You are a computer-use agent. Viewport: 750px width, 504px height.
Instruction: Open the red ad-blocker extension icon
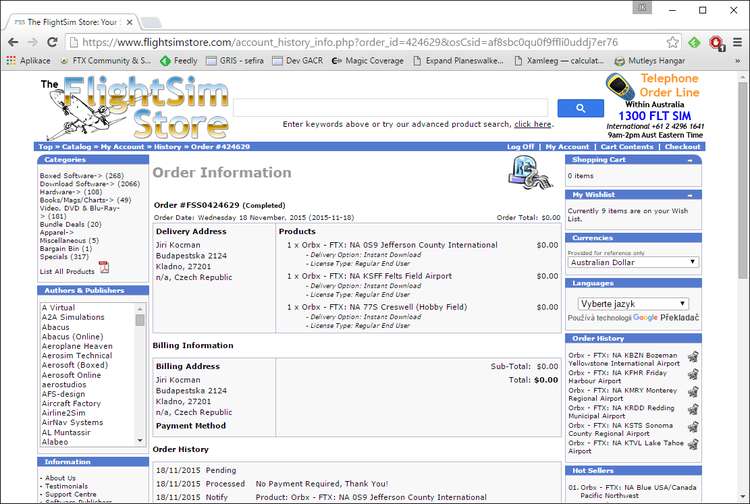pos(716,43)
